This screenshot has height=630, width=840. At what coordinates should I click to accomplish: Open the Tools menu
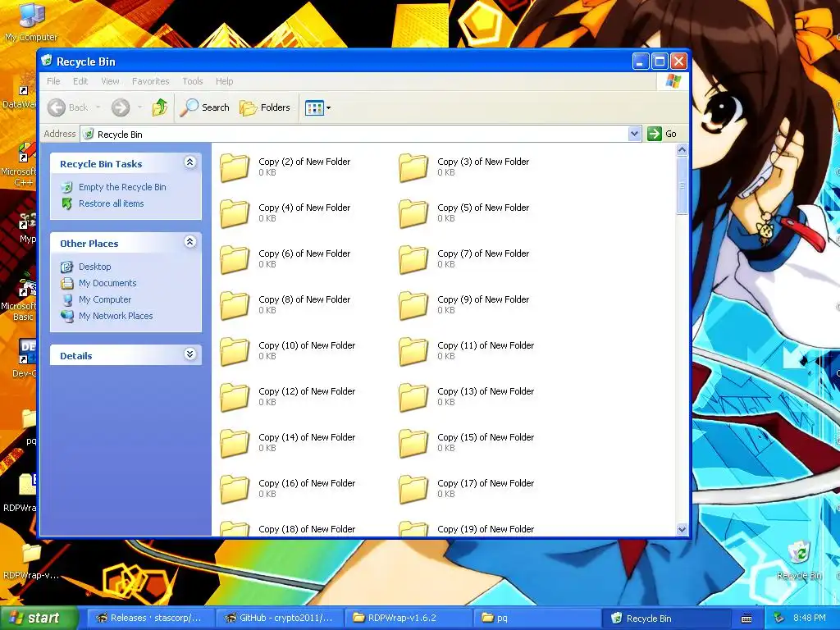click(x=192, y=81)
